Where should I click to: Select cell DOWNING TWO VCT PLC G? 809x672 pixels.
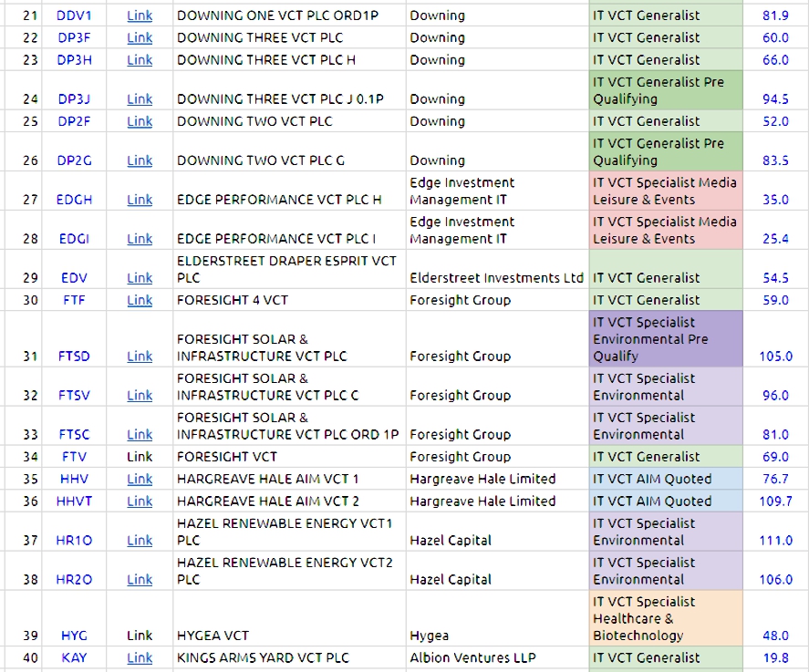(x=290, y=151)
